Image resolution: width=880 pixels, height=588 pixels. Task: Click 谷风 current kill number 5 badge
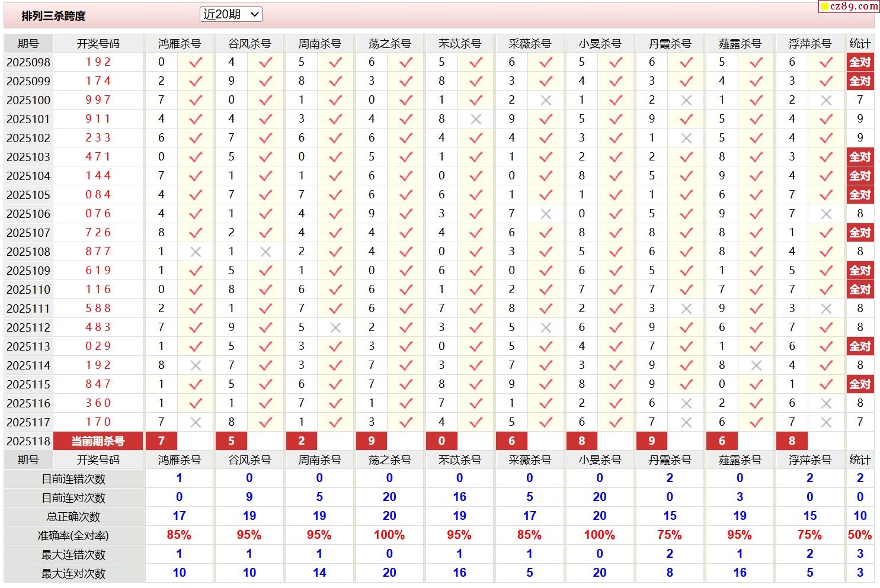[231, 441]
